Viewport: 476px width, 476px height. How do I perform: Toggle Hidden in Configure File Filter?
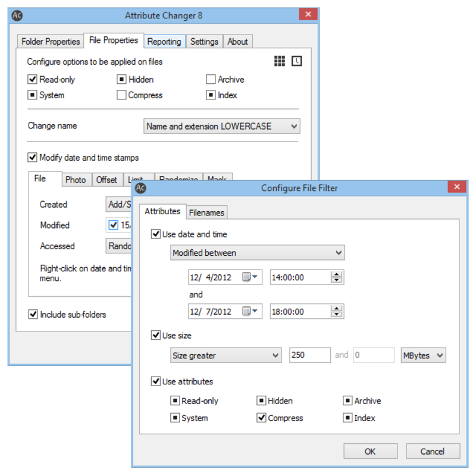coord(261,400)
